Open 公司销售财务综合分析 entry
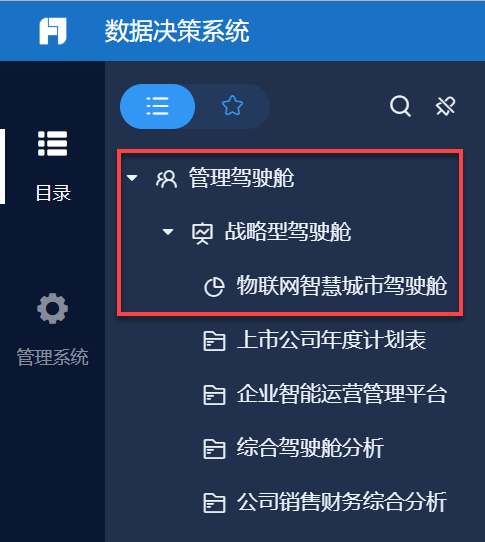485x542 pixels. (342, 502)
